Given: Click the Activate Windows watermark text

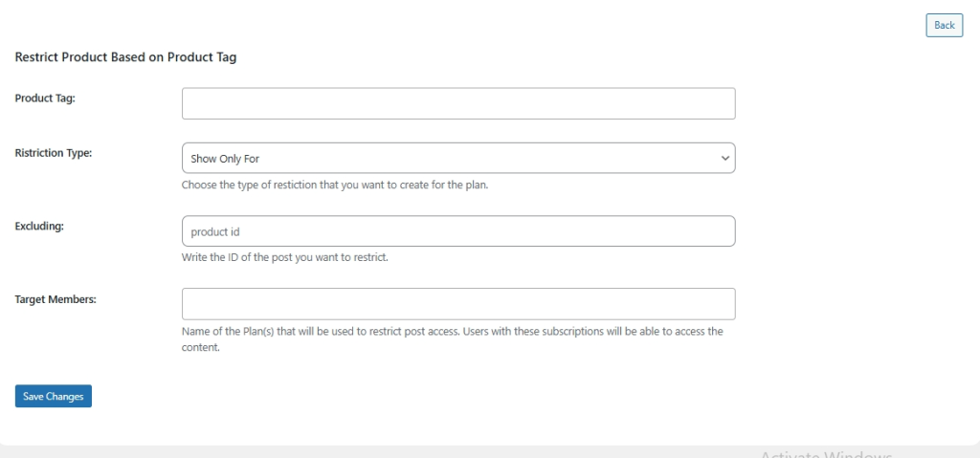Looking at the screenshot, I should [x=827, y=453].
